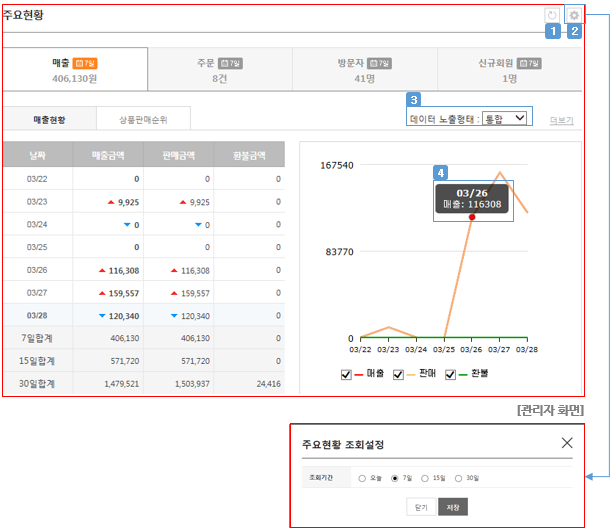Viewport: 615px width, 532px height.
Task: Click the 03/22 date cell
Action: pyautogui.click(x=37, y=179)
